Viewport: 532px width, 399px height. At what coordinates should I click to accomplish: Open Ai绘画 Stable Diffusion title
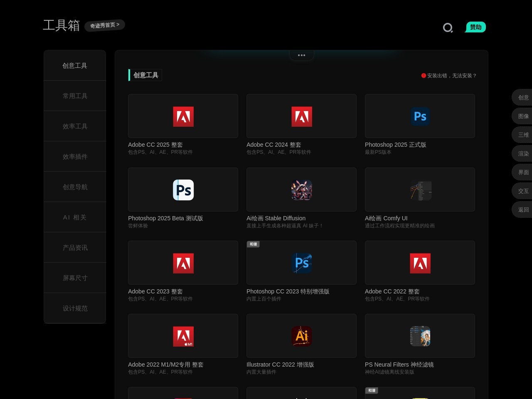276,218
